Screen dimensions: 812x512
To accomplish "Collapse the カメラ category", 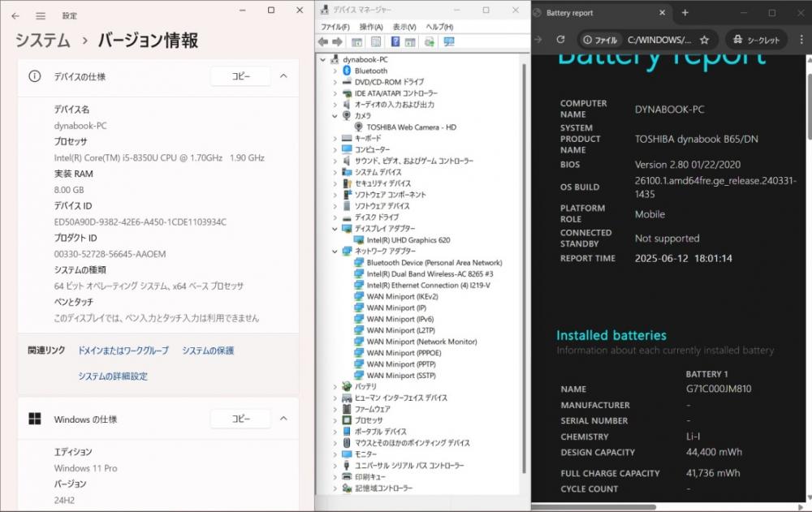I will click(335, 116).
